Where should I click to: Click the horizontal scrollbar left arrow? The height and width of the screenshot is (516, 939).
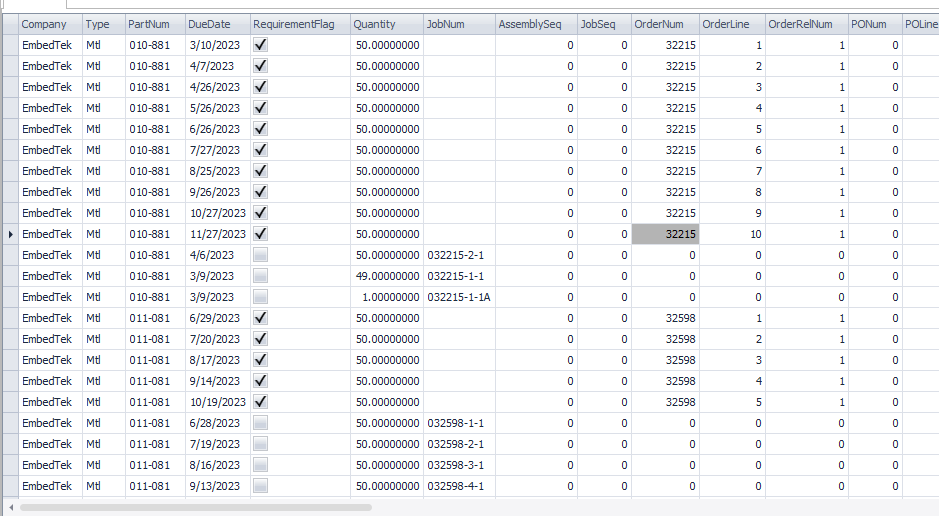click(11, 508)
